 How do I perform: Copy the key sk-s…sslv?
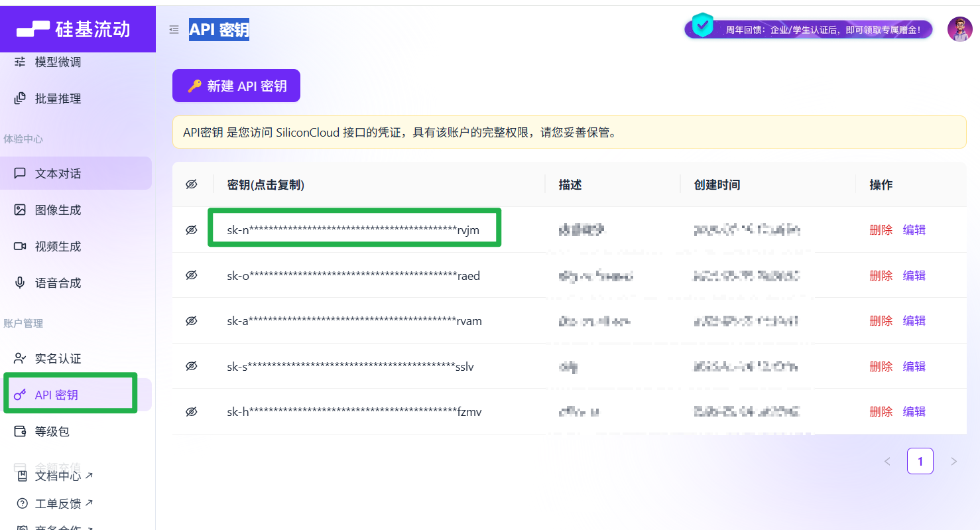coord(350,366)
